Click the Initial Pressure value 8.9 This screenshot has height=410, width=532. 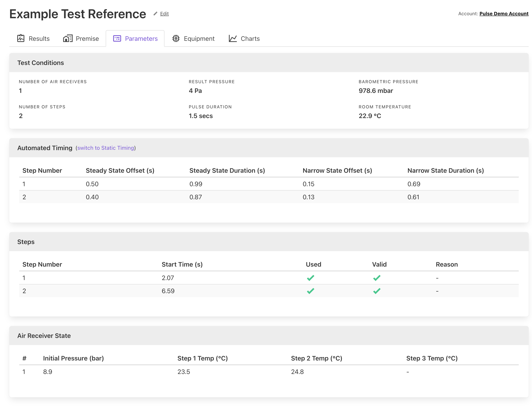click(47, 372)
